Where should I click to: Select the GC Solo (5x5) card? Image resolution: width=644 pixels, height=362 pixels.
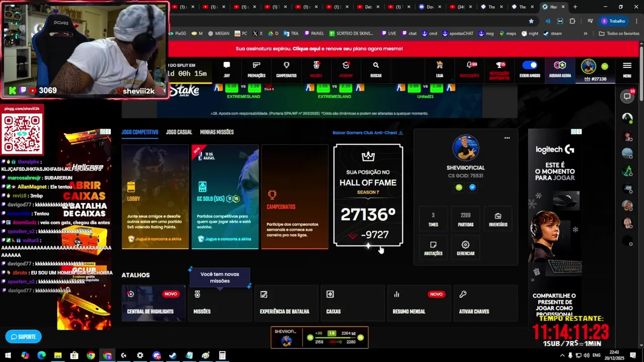pos(225,197)
